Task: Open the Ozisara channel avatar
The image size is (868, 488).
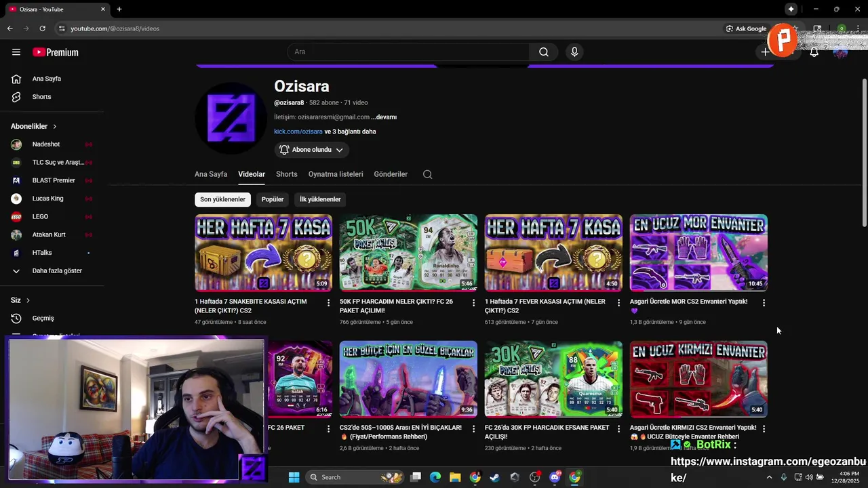Action: [231, 118]
